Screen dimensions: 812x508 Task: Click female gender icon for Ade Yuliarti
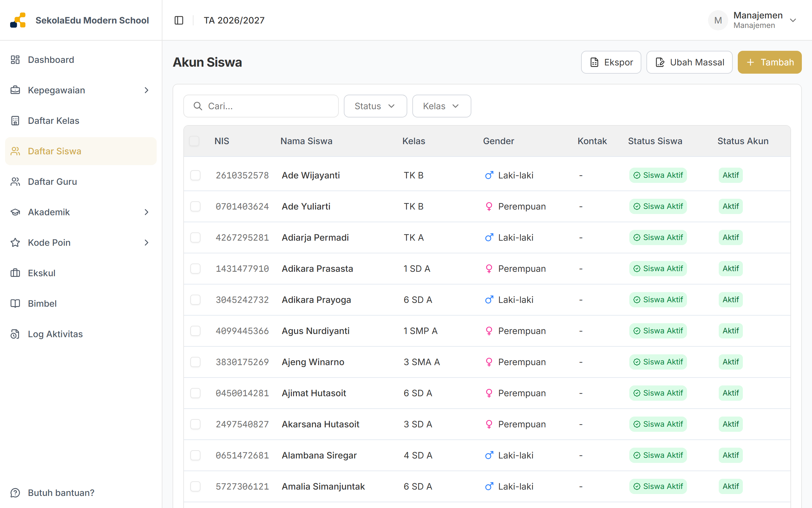(489, 206)
